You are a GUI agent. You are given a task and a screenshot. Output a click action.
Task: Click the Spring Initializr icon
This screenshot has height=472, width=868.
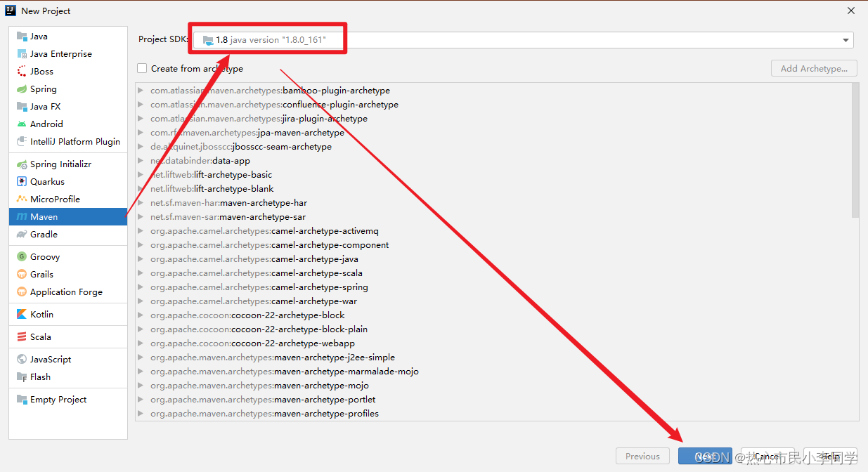(x=22, y=164)
